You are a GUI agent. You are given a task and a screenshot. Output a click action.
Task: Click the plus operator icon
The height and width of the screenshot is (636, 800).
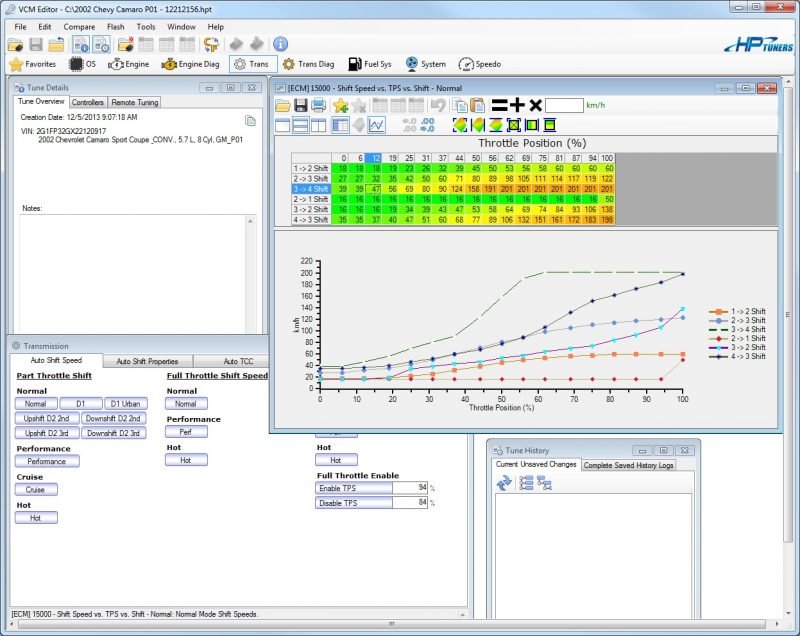(x=516, y=105)
